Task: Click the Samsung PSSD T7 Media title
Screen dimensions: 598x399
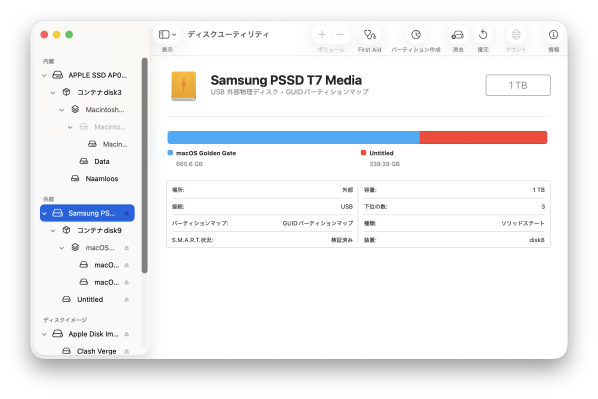Action: (286, 80)
